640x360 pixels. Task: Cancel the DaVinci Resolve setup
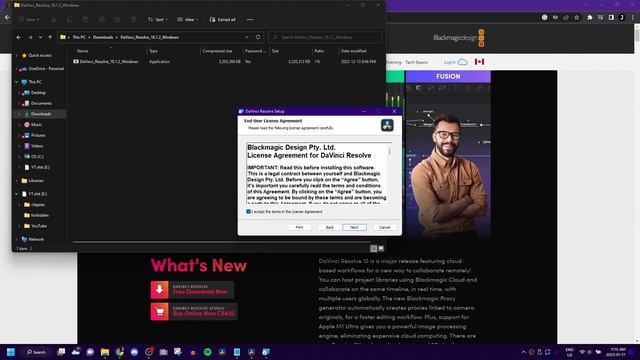(x=384, y=227)
